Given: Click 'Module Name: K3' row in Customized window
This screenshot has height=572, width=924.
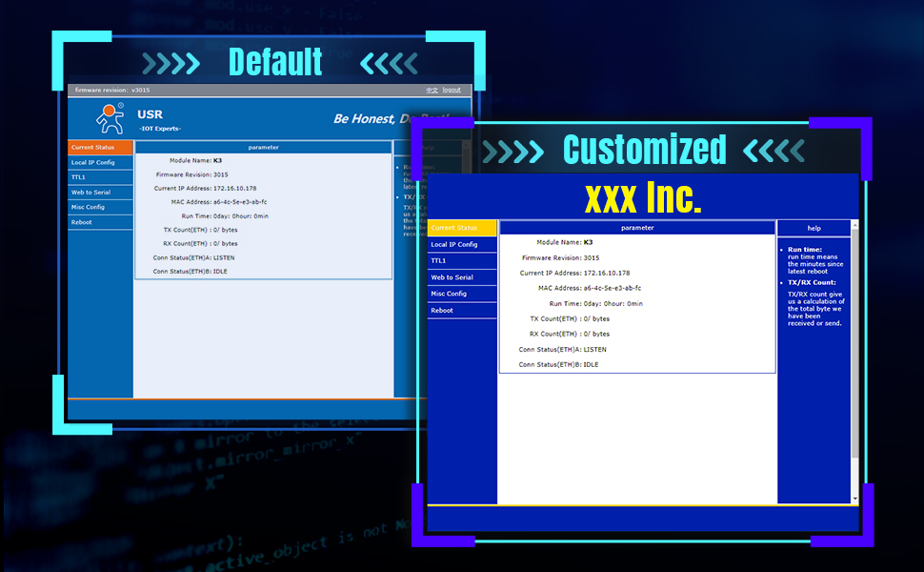Looking at the screenshot, I should tap(565, 242).
